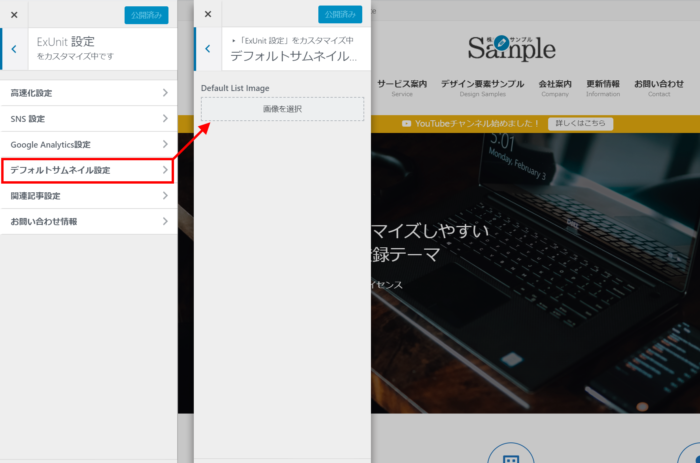Click 詳しくはこちら button in banner

tap(580, 123)
